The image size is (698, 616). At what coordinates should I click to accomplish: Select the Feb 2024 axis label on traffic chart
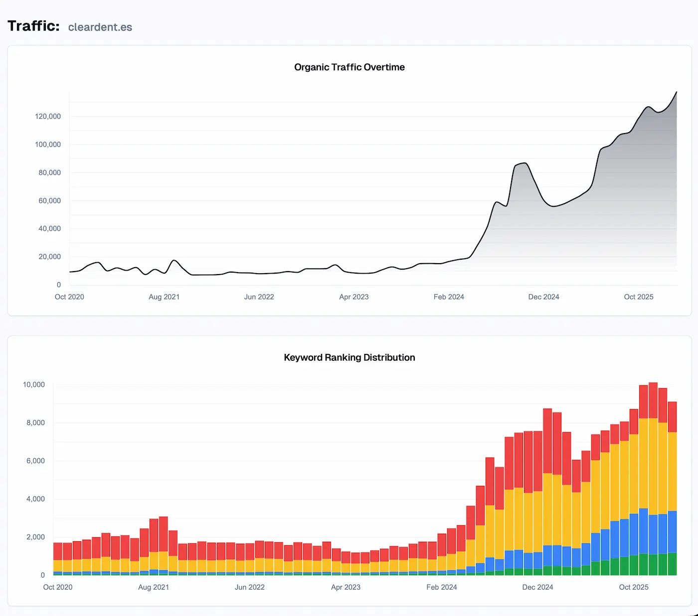coord(449,297)
